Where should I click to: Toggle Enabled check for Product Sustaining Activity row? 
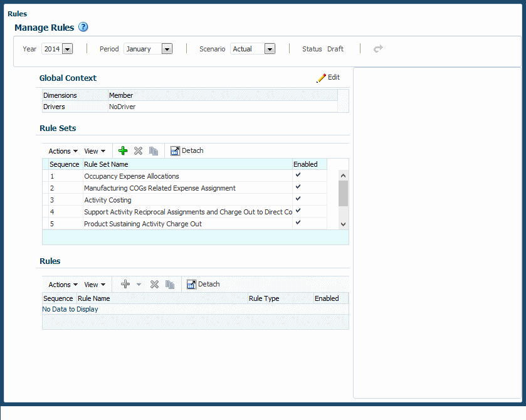tap(298, 223)
